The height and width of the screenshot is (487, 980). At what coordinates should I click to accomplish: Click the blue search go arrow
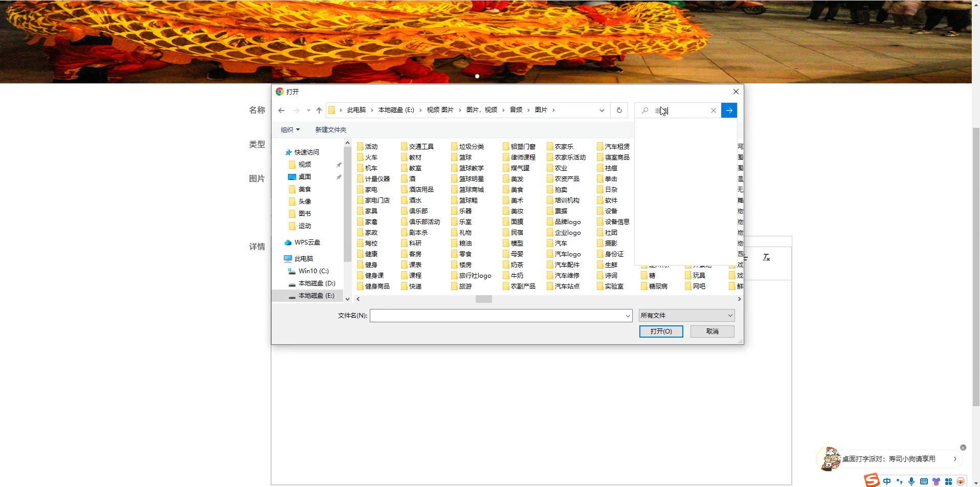(729, 110)
